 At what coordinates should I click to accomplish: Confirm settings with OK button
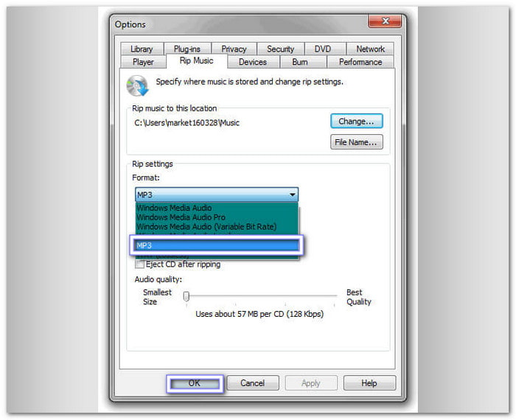click(x=195, y=383)
